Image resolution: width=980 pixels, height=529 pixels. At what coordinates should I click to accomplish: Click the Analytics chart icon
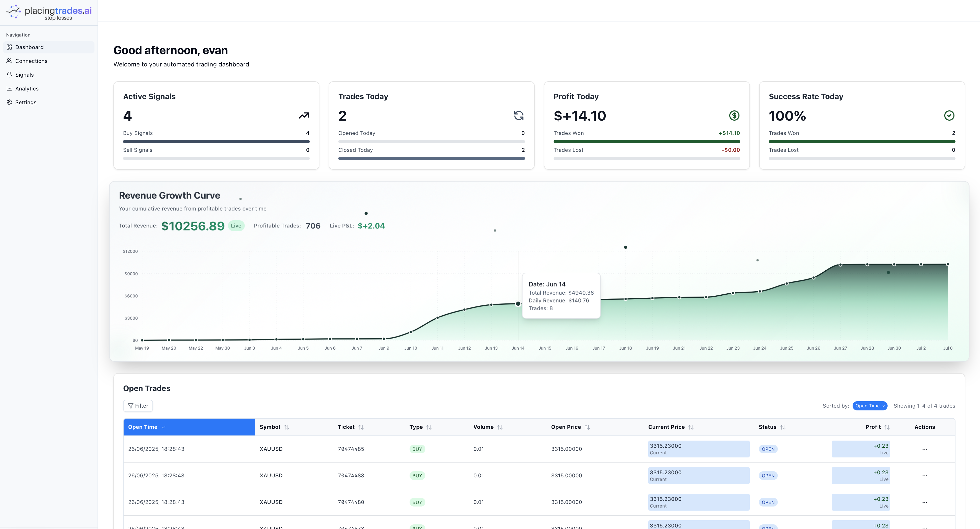pyautogui.click(x=9, y=88)
